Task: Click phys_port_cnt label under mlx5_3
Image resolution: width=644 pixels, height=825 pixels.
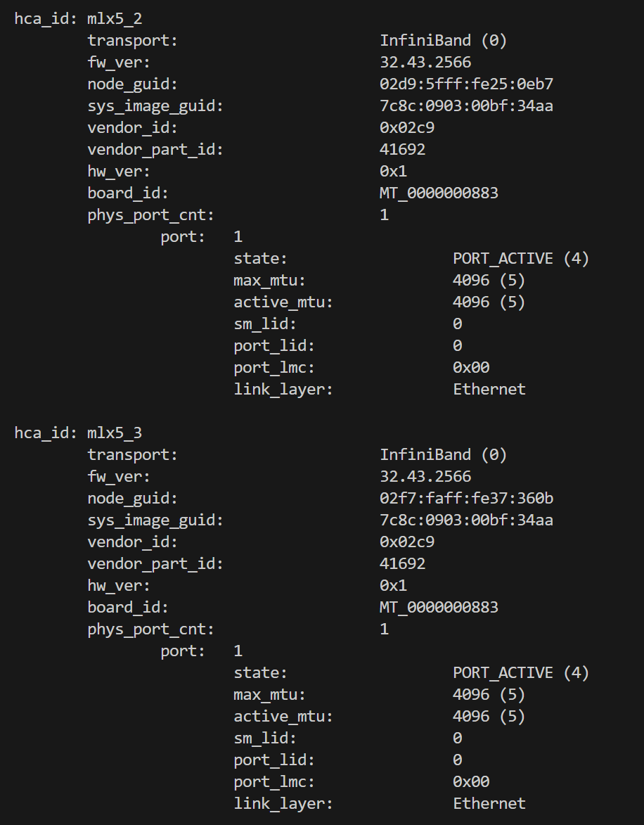Action: click(151, 629)
